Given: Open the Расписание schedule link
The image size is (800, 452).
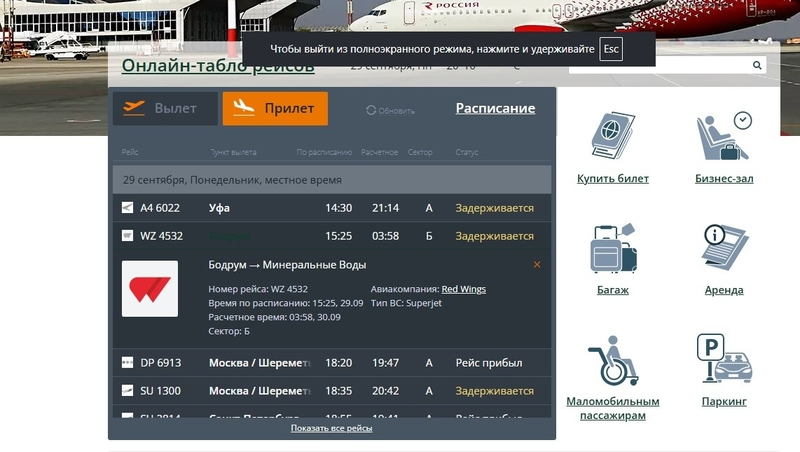Looking at the screenshot, I should [x=495, y=109].
